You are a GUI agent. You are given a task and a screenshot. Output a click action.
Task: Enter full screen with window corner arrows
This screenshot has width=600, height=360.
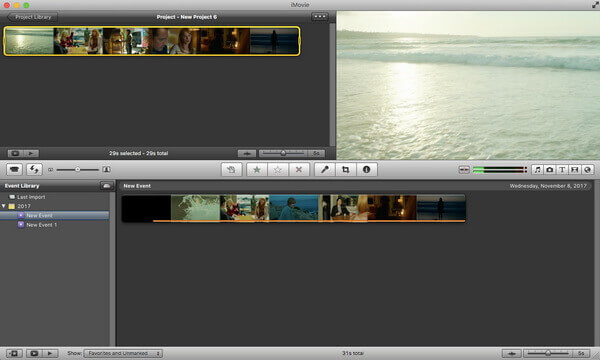(x=595, y=5)
